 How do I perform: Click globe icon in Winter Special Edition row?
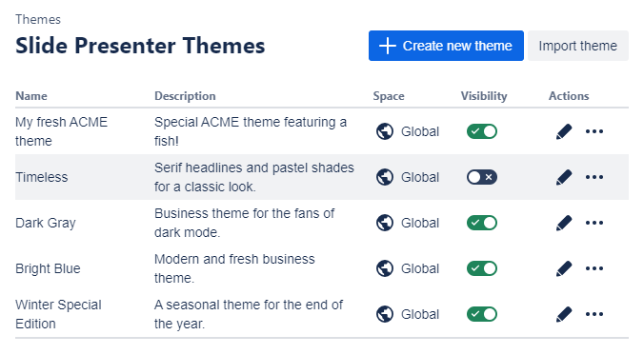[385, 314]
